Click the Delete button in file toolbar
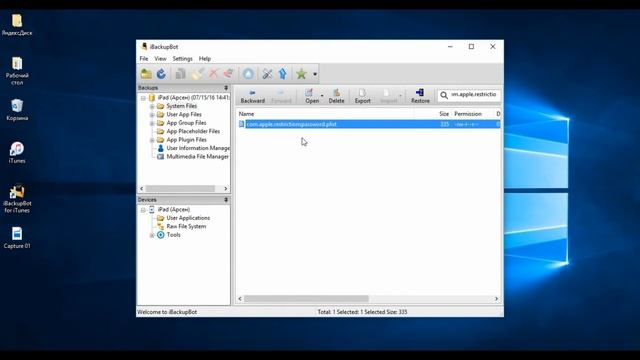The image size is (640, 360). tap(336, 96)
